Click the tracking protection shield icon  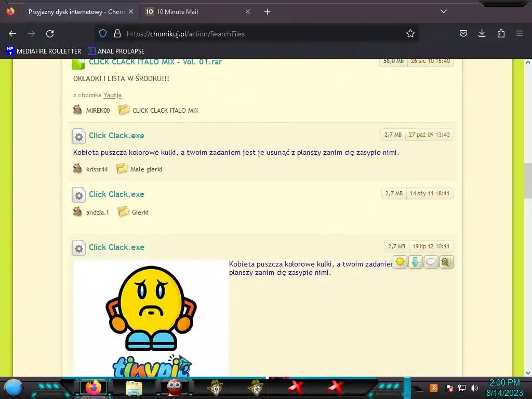(103, 33)
